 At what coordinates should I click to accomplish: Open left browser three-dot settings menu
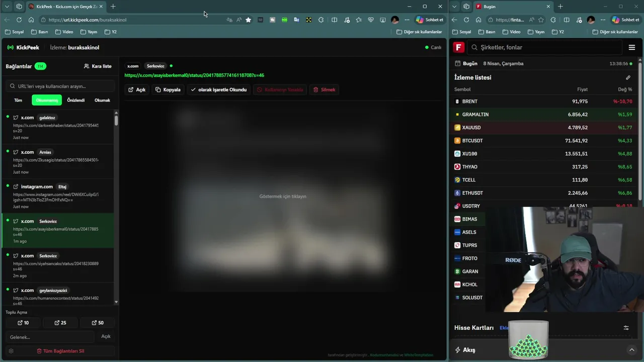pos(407,20)
